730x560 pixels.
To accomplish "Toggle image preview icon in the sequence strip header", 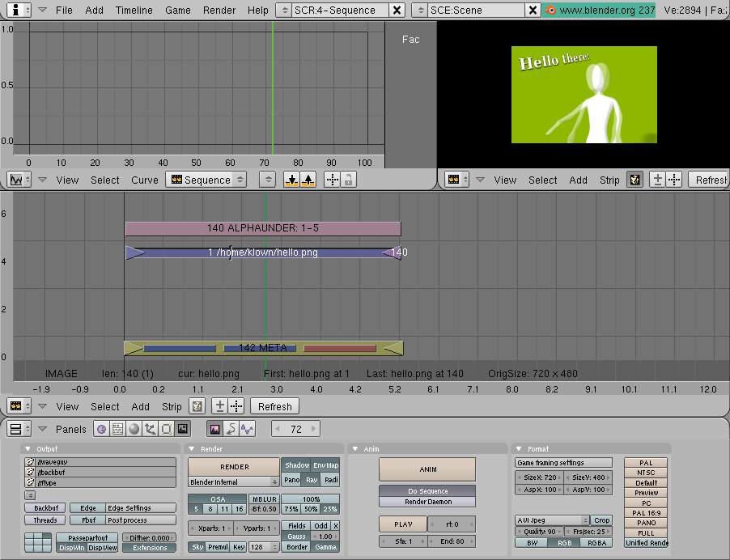I will [x=197, y=406].
